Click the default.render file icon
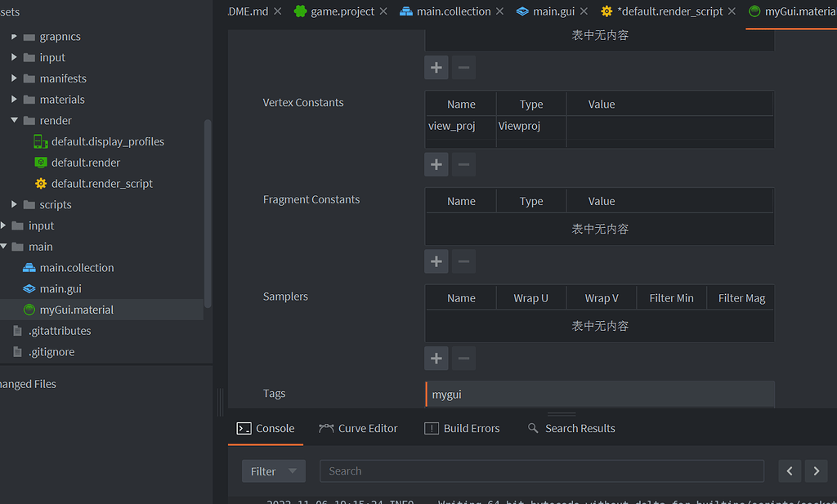This screenshot has height=504, width=837. [x=38, y=162]
